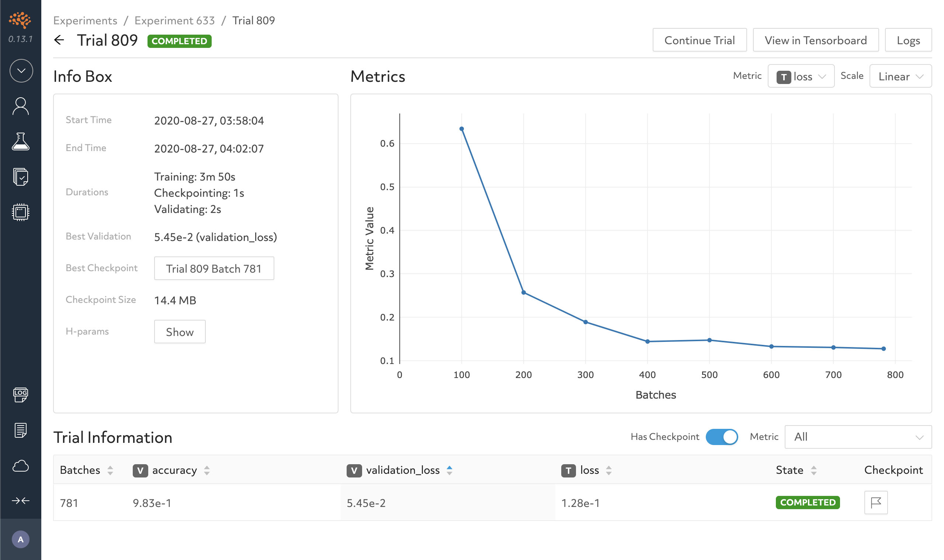
Task: Click View in Tensorboard button
Action: (x=816, y=40)
